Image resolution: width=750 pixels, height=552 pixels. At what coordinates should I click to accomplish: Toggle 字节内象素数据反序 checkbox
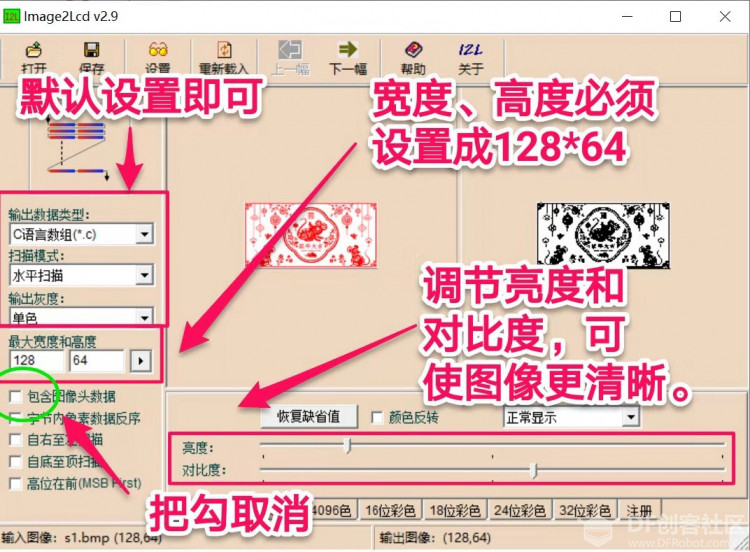(15, 418)
